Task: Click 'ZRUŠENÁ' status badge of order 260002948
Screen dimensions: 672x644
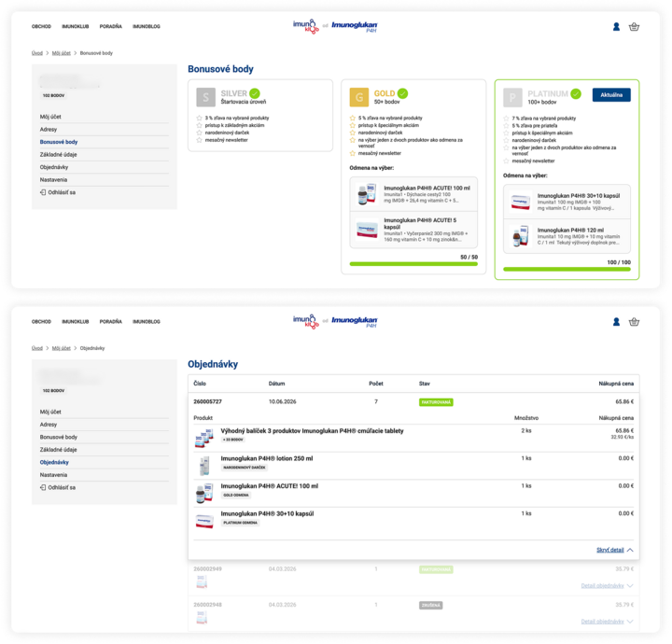Action: (430, 606)
